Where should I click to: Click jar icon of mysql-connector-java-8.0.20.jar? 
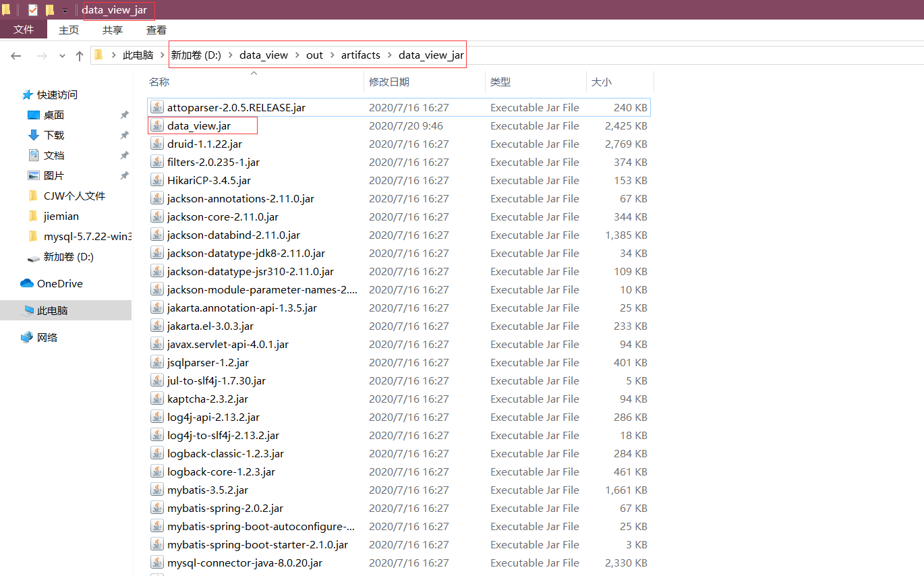coord(157,563)
